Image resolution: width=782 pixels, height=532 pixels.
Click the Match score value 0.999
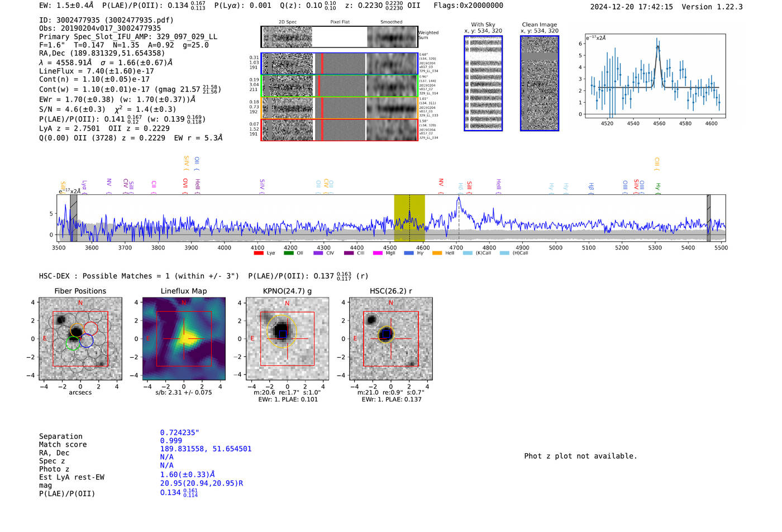171,440
